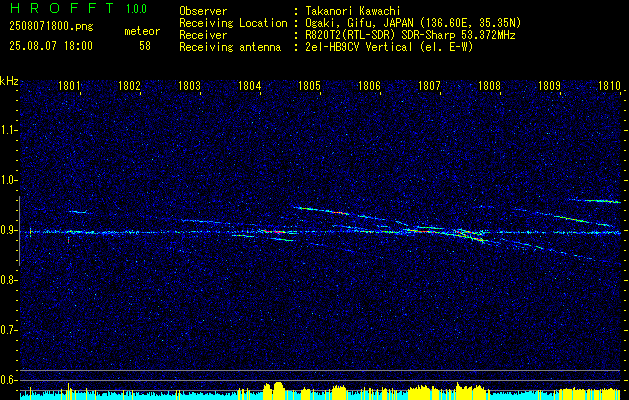Select the filename 2508071800.png
This screenshot has width=629, height=400.
51,27
